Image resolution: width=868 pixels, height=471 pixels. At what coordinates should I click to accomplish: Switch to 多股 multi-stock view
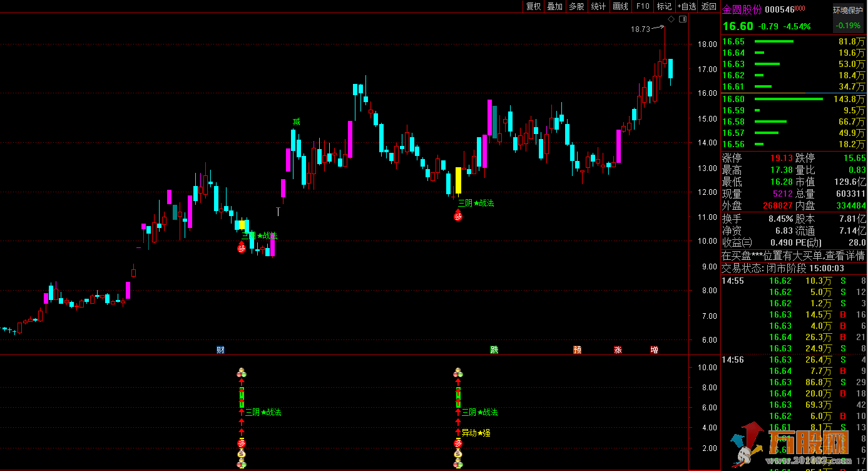576,6
